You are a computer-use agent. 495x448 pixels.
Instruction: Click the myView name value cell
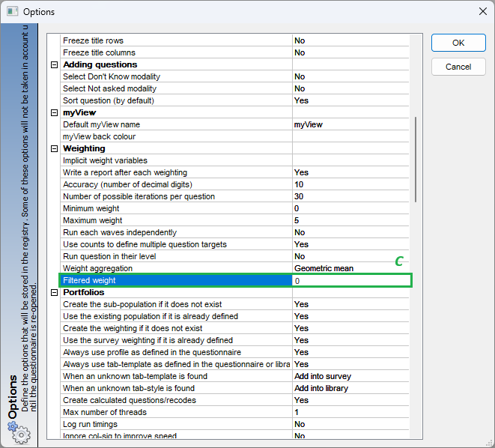[x=350, y=124]
